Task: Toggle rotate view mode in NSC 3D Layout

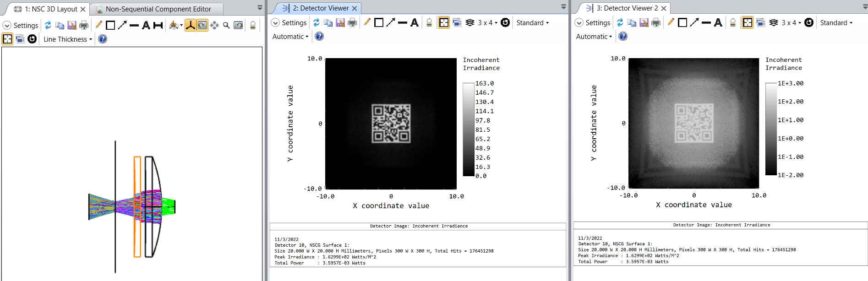Action: (x=202, y=25)
